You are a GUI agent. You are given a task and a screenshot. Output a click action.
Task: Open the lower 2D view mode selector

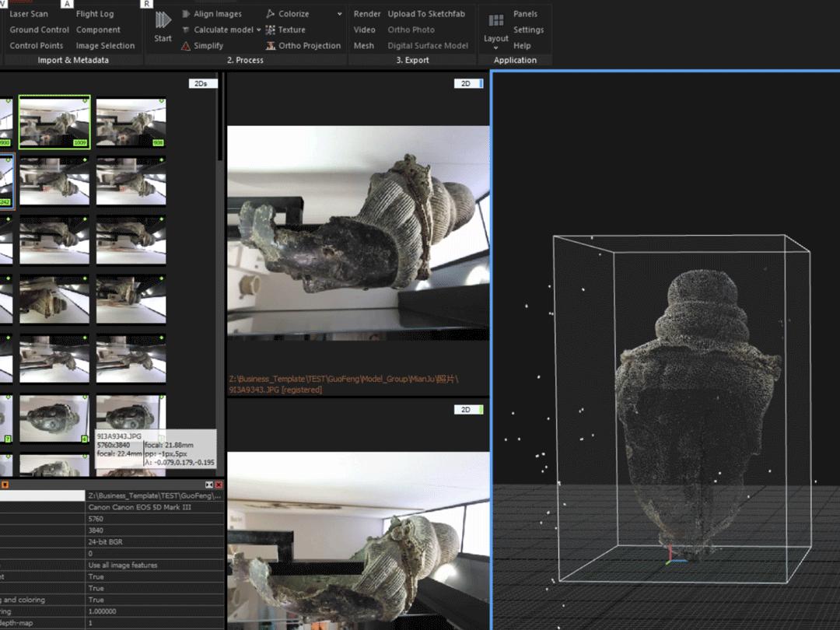pyautogui.click(x=469, y=410)
